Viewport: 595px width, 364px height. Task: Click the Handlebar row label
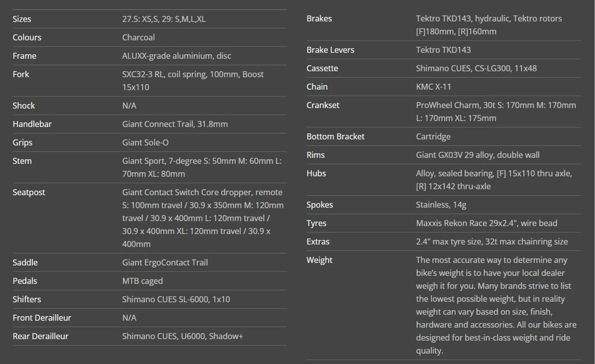32,124
